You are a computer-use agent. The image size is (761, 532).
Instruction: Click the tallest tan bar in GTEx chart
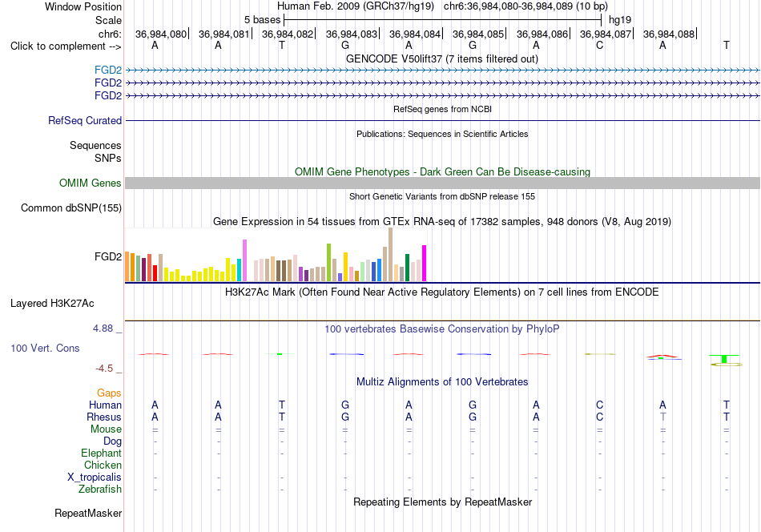[x=390, y=254]
